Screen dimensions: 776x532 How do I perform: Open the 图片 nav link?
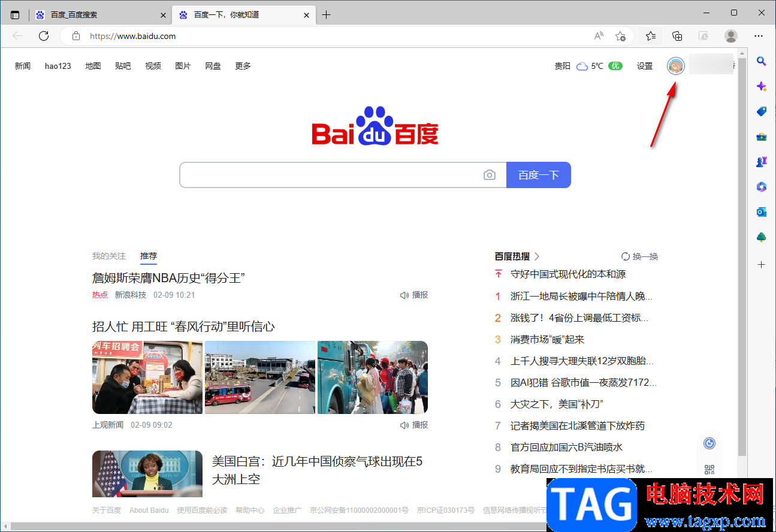[x=183, y=66]
